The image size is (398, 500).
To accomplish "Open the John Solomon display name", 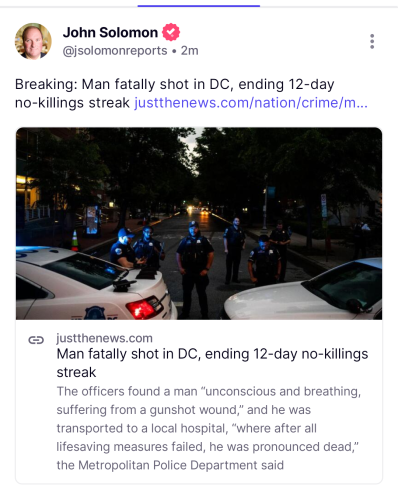I will point(110,32).
